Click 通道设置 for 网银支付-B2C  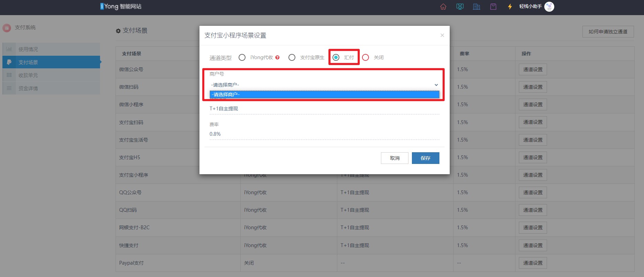533,228
